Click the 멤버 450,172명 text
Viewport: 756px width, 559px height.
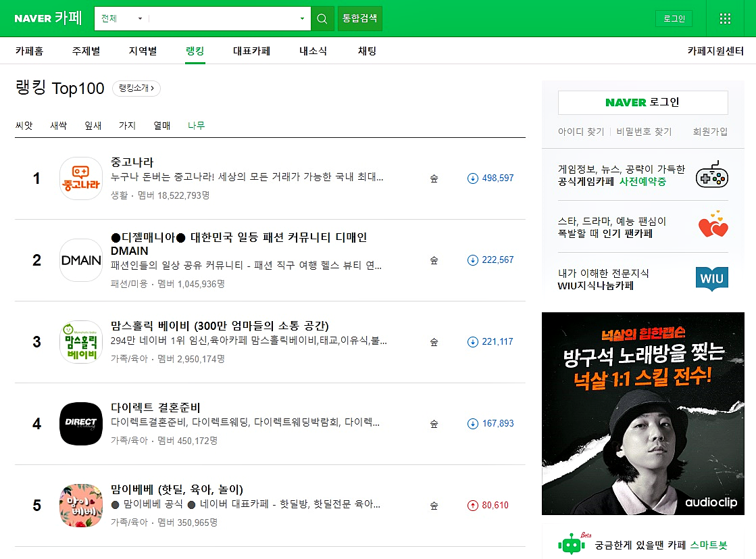point(188,441)
